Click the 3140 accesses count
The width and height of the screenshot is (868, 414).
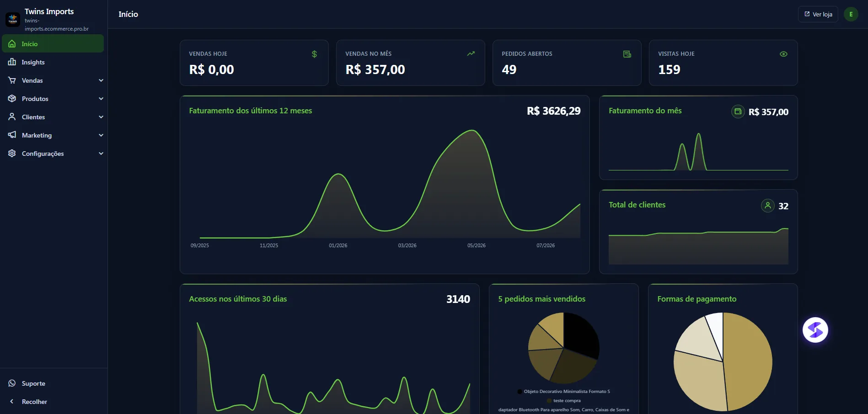tap(458, 299)
